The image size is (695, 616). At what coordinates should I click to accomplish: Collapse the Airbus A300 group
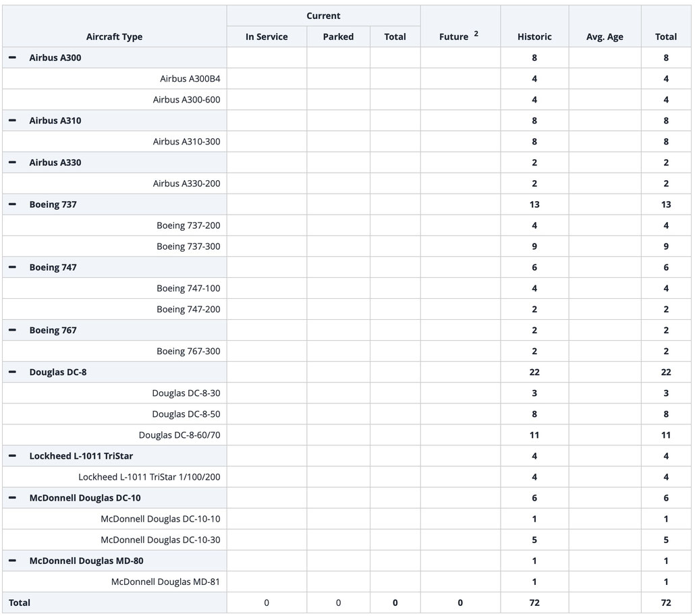(x=12, y=57)
